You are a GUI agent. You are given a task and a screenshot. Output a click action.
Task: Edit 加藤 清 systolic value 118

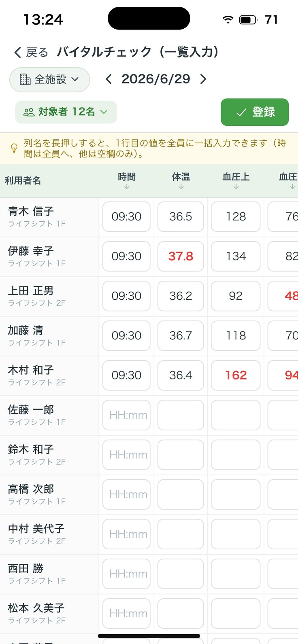click(236, 336)
